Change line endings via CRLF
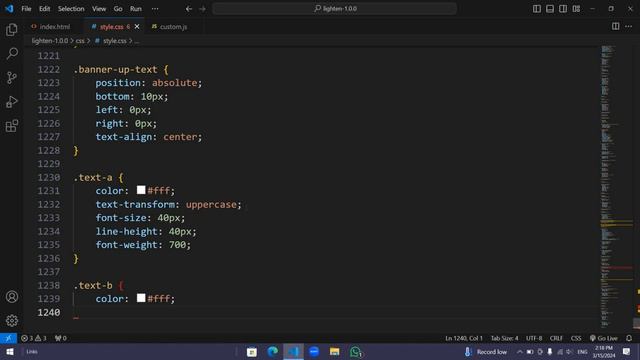The width and height of the screenshot is (640, 360). 556,338
